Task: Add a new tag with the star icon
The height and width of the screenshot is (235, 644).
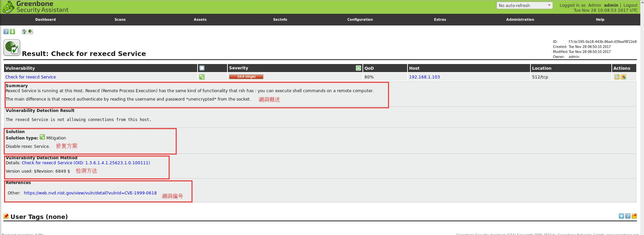Action: [x=621, y=216]
